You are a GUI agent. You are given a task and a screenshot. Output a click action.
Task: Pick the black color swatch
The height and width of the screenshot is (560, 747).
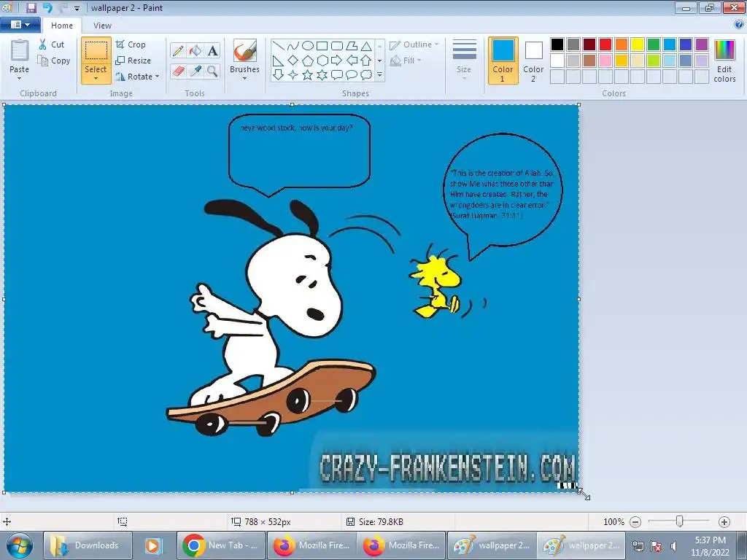click(557, 44)
